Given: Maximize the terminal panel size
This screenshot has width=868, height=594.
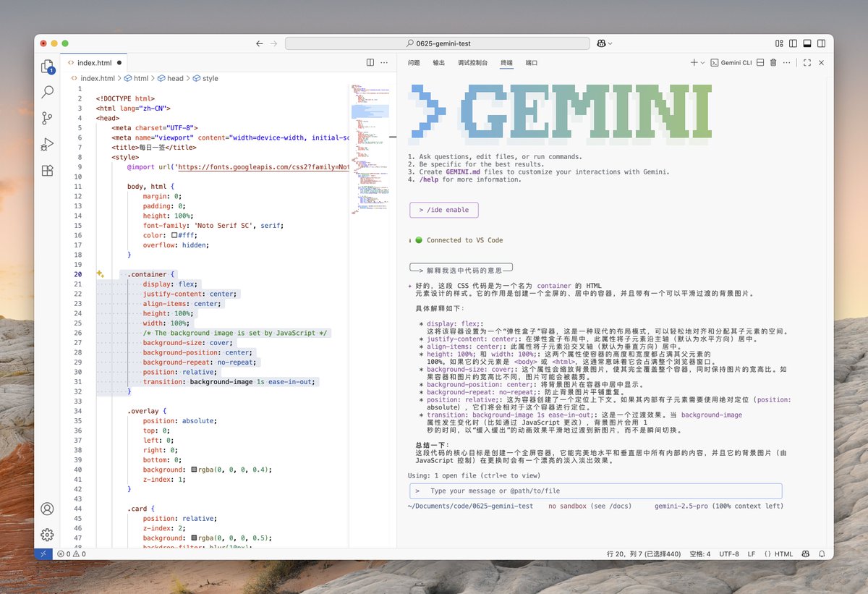Looking at the screenshot, I should coord(807,63).
